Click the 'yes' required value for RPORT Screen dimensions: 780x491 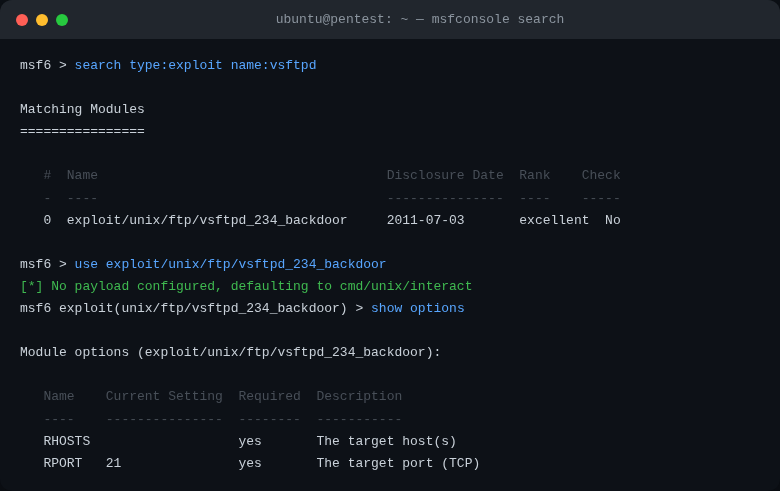point(250,463)
